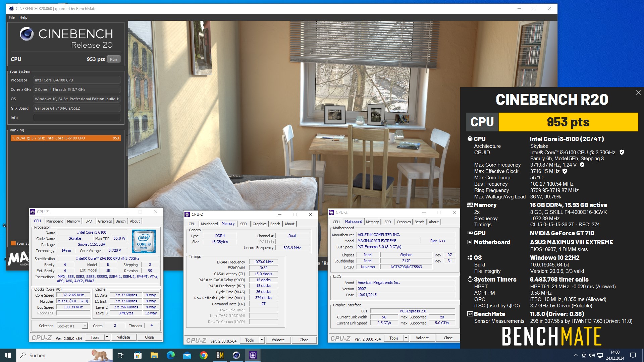Open Graphics tab in right CPU-Z window
The height and width of the screenshot is (362, 644).
[x=404, y=222]
